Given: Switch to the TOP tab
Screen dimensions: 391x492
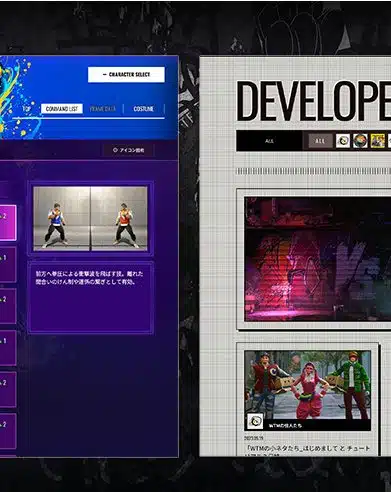Looking at the screenshot, I should click(x=26, y=109).
